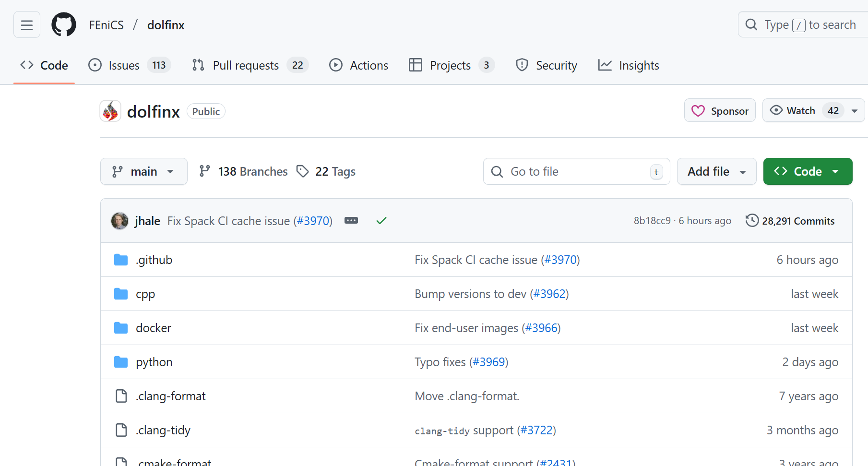Viewport: 868px width, 466px height.
Task: Open the .clang-tidy file
Action: tap(163, 430)
